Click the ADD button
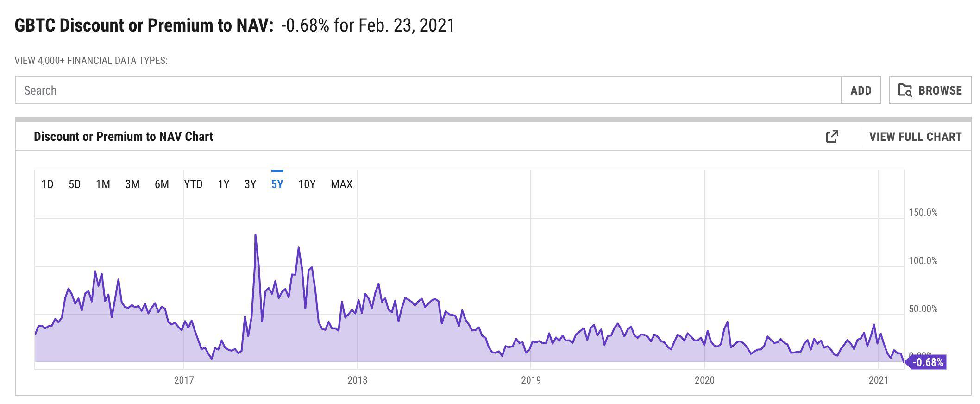 click(x=861, y=90)
